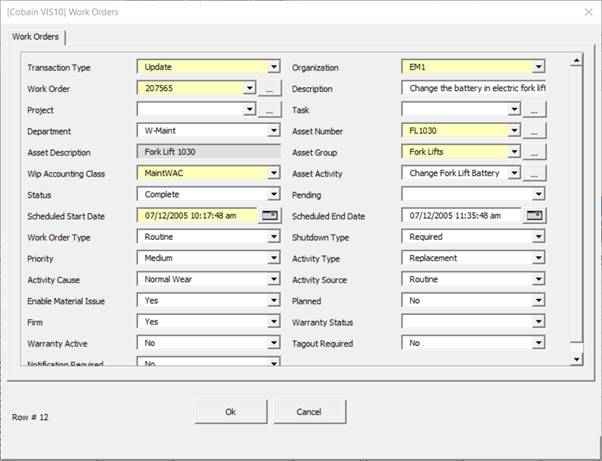Open the Scheduled End Date calendar picker

coord(535,216)
